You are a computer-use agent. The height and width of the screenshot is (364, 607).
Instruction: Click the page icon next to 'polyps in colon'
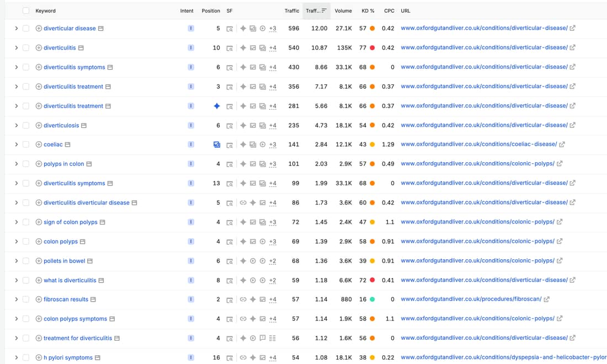point(89,164)
